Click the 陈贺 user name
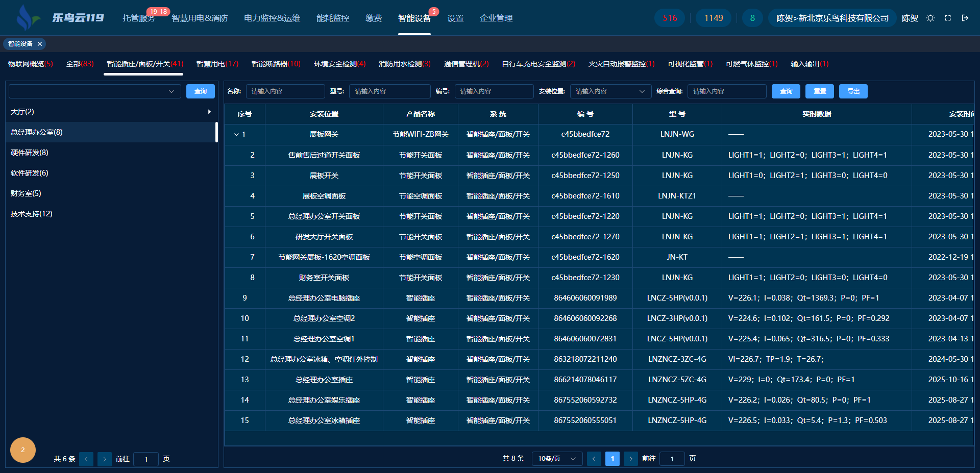This screenshot has height=473, width=980. pyautogui.click(x=910, y=18)
